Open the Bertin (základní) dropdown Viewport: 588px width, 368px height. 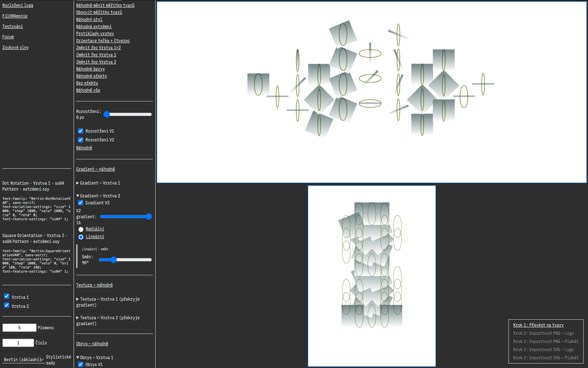point(24,359)
